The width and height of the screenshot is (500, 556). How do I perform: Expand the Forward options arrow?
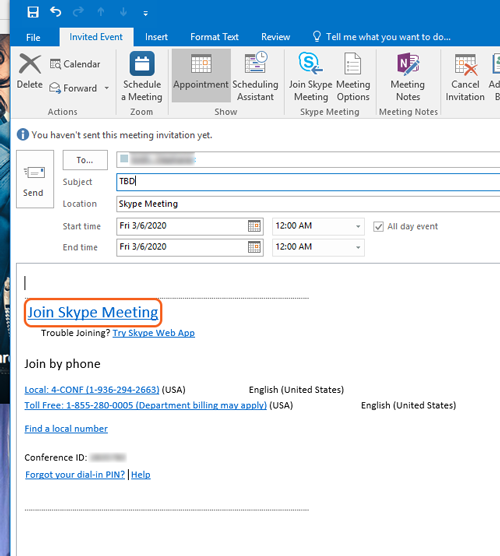tap(106, 88)
